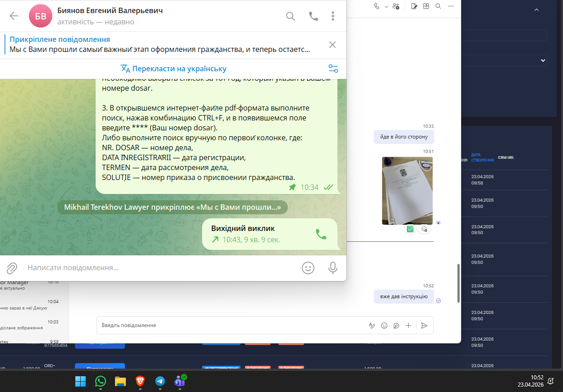Open the Windows Start menu

click(x=80, y=382)
